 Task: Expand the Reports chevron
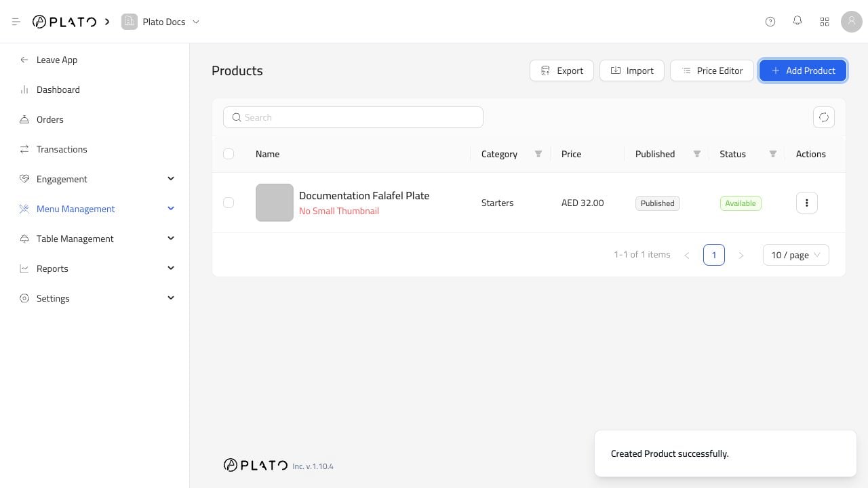[171, 268]
